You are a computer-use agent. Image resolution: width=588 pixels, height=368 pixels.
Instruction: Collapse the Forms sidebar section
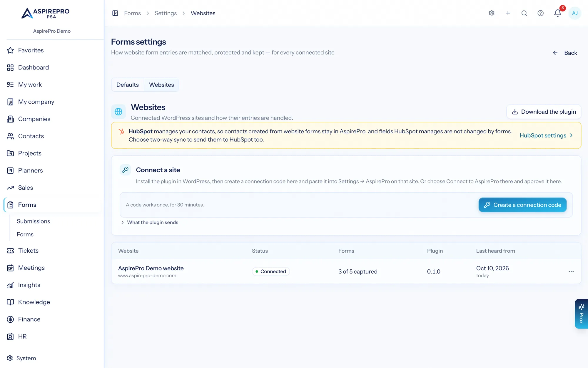coord(52,205)
